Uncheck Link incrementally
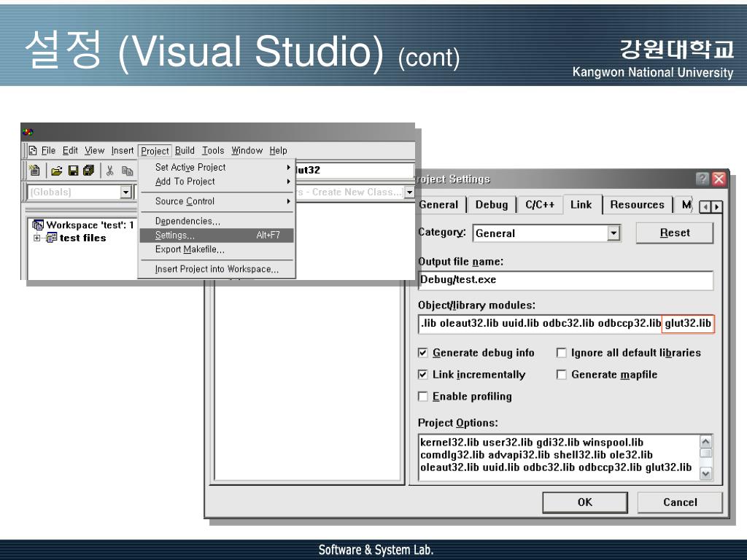Viewport: 747px width, 560px height. (422, 375)
